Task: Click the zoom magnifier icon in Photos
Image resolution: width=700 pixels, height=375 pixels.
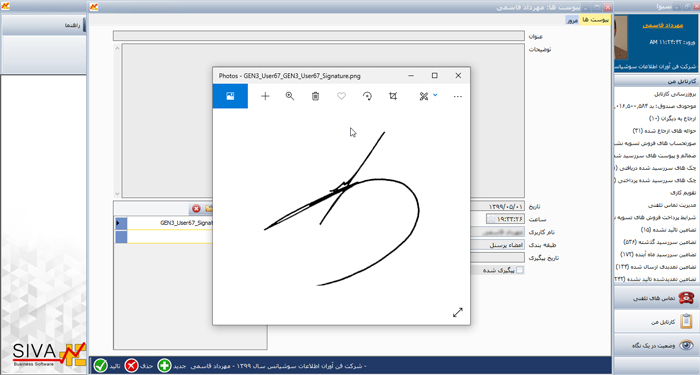Action: 290,96
